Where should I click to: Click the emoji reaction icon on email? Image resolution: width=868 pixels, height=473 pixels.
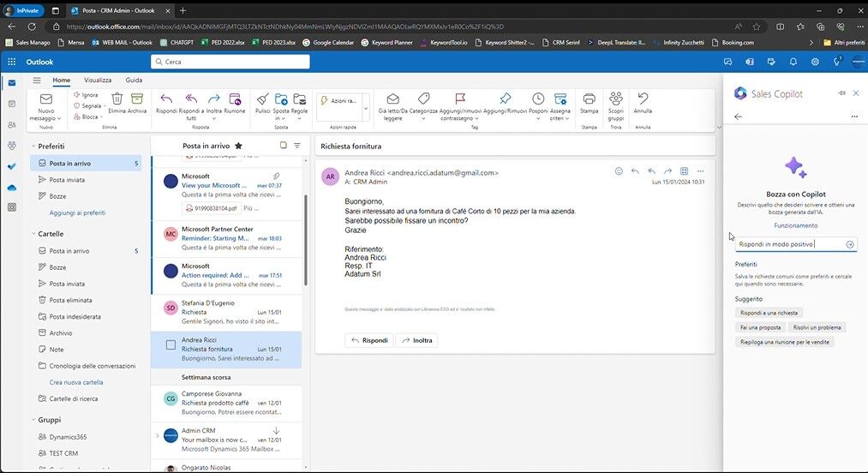point(619,171)
